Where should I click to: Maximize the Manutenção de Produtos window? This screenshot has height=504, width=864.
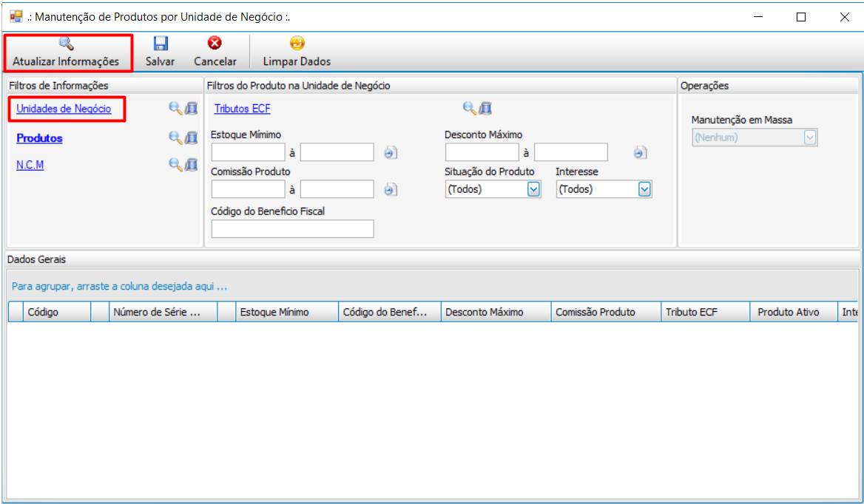pos(801,17)
